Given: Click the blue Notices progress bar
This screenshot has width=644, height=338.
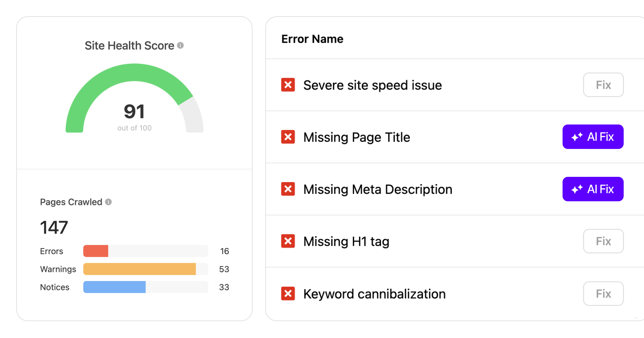Looking at the screenshot, I should (114, 287).
